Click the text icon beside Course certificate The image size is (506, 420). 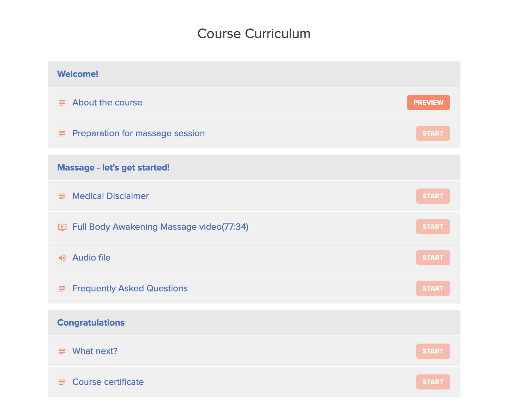pos(62,382)
